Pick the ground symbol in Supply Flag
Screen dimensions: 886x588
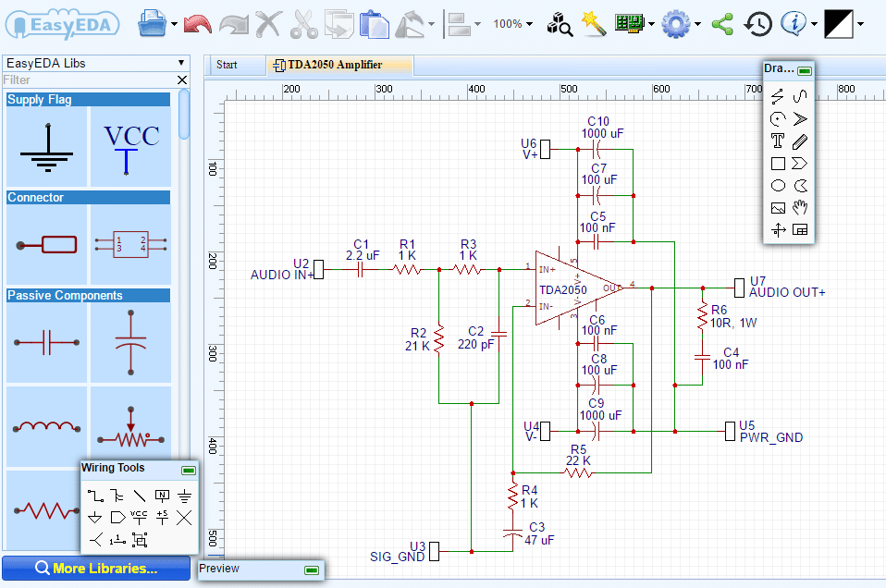(x=47, y=147)
